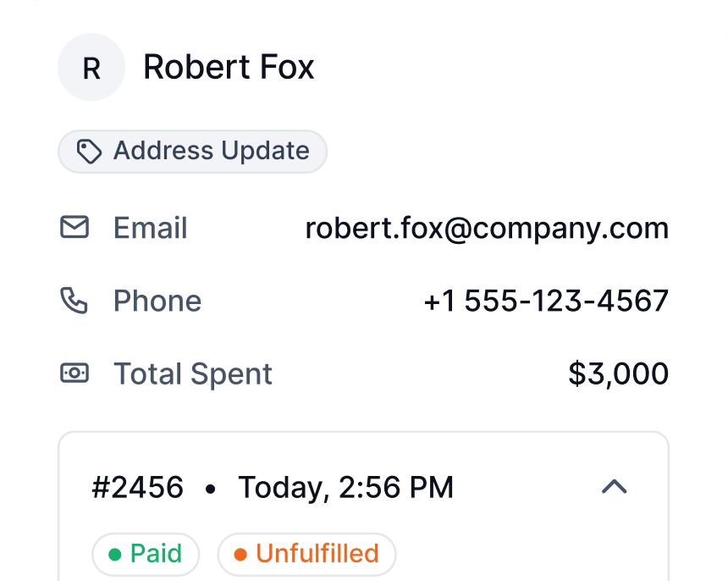Image resolution: width=728 pixels, height=581 pixels.
Task: Click the R avatar circle
Action: pyautogui.click(x=91, y=67)
